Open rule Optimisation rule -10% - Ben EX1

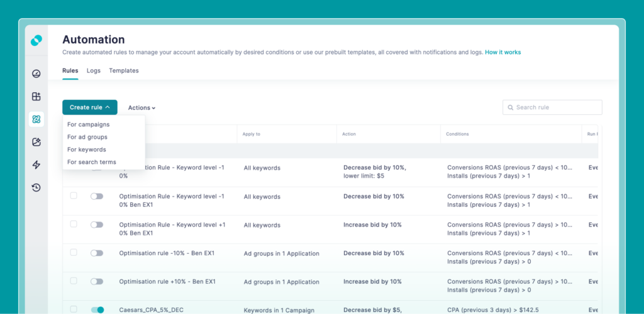click(x=167, y=253)
